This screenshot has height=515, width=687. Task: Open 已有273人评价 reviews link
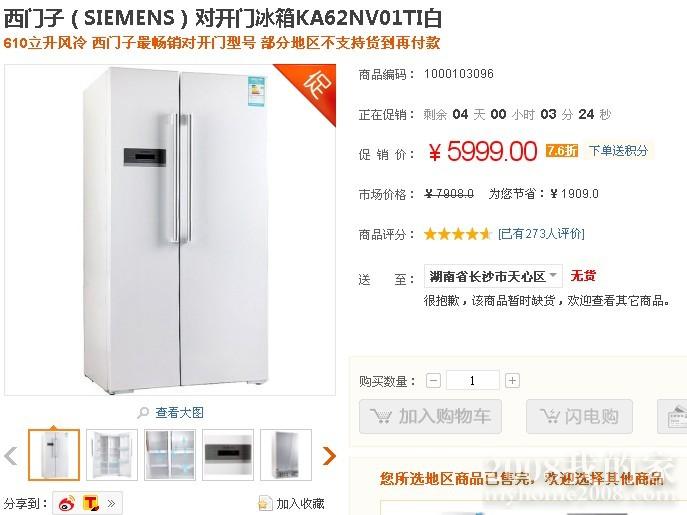tap(541, 234)
